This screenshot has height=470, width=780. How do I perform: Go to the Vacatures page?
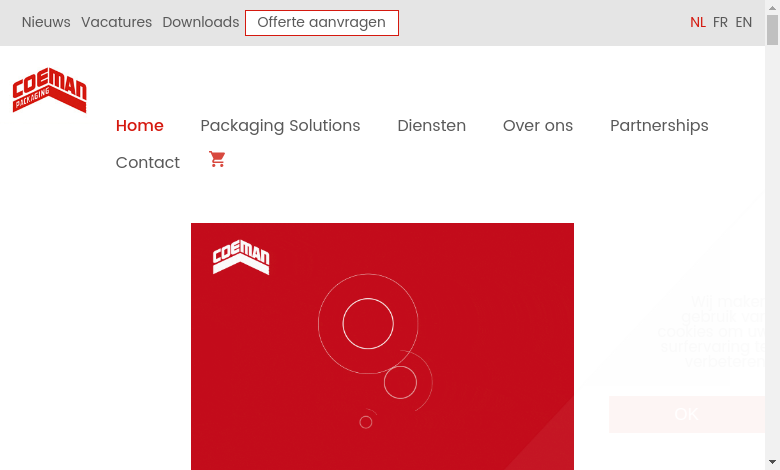(116, 22)
